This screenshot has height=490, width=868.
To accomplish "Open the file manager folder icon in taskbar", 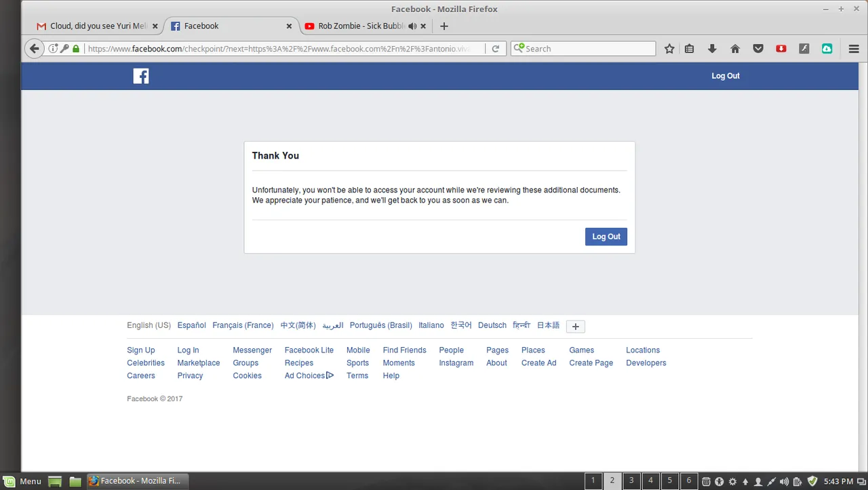I will pyautogui.click(x=75, y=481).
